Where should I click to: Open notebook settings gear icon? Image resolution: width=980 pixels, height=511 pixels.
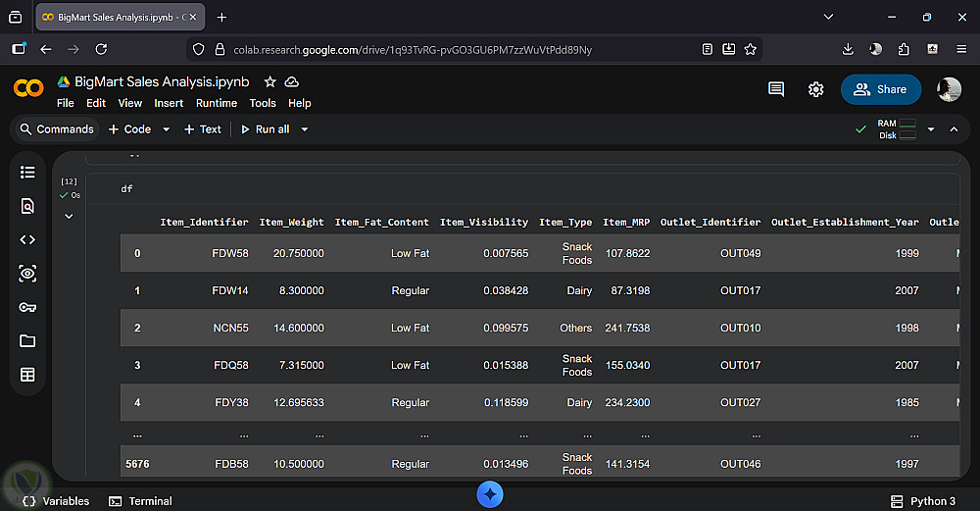point(815,89)
